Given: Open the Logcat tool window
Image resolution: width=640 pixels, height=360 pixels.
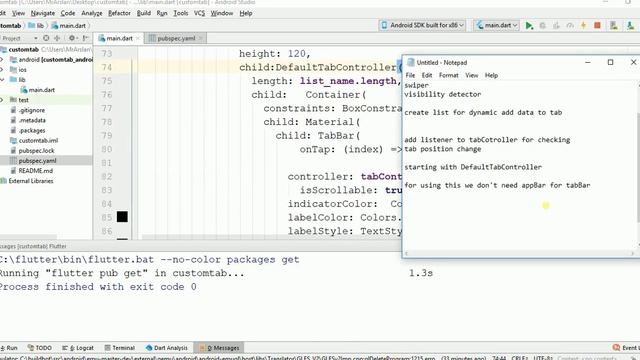Looking at the screenshot, I should 78,348.
